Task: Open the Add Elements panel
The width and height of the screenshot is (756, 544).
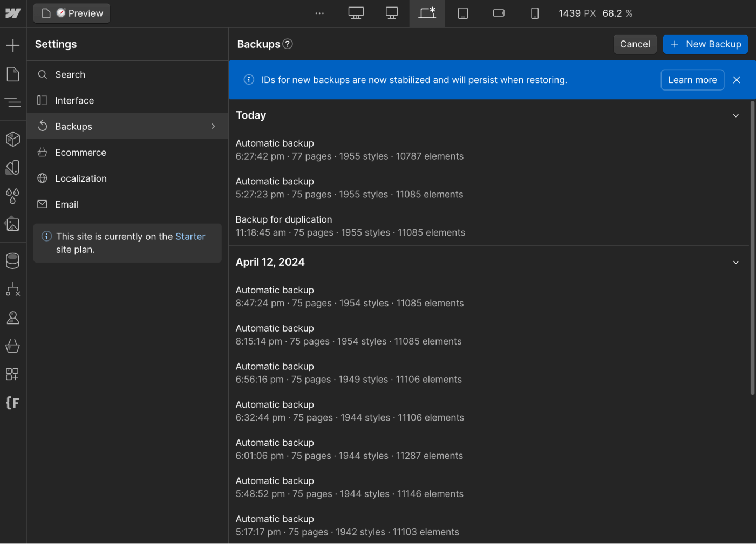Action: tap(13, 45)
